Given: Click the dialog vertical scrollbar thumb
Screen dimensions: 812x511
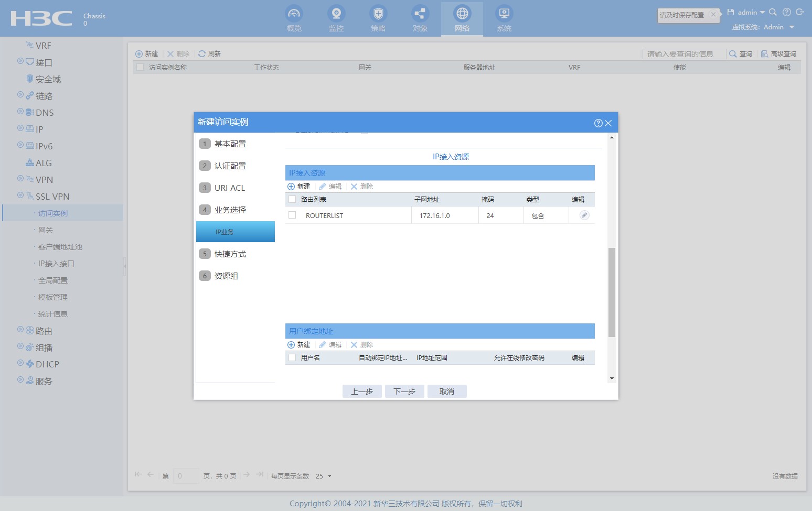Looking at the screenshot, I should tap(612, 292).
